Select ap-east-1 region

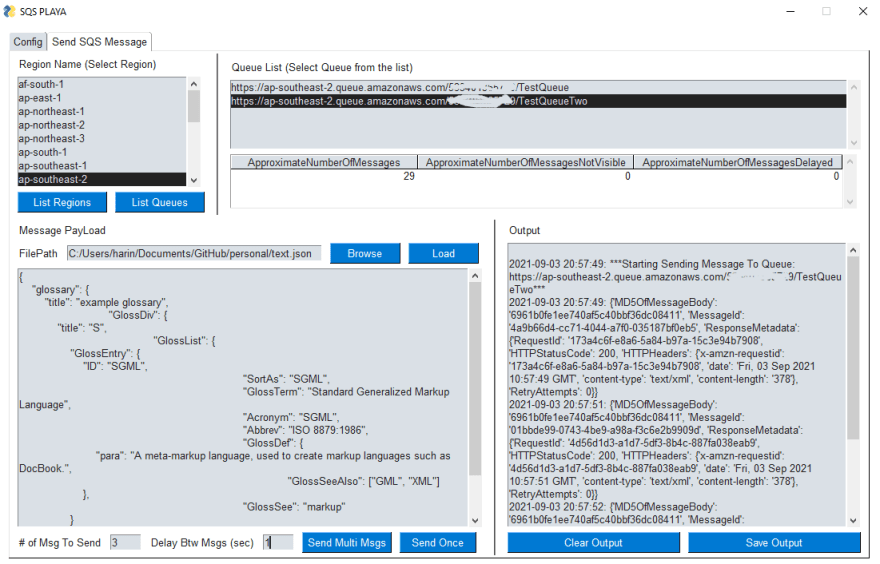point(102,98)
